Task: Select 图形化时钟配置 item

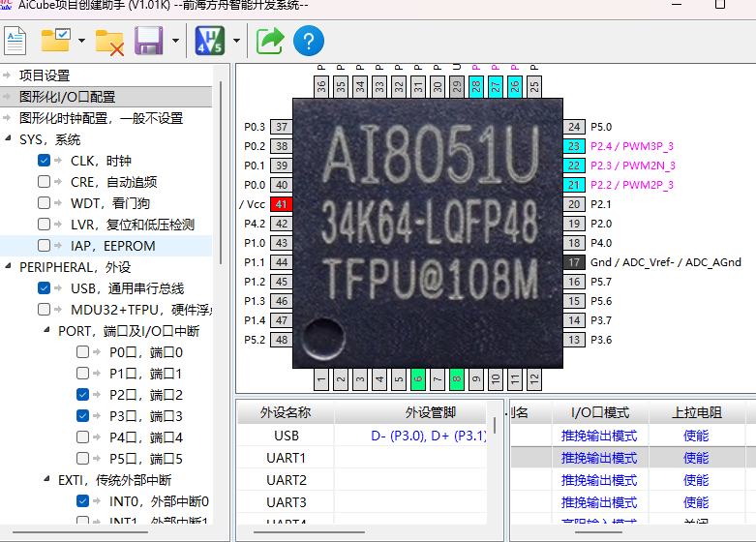Action: [x=102, y=118]
